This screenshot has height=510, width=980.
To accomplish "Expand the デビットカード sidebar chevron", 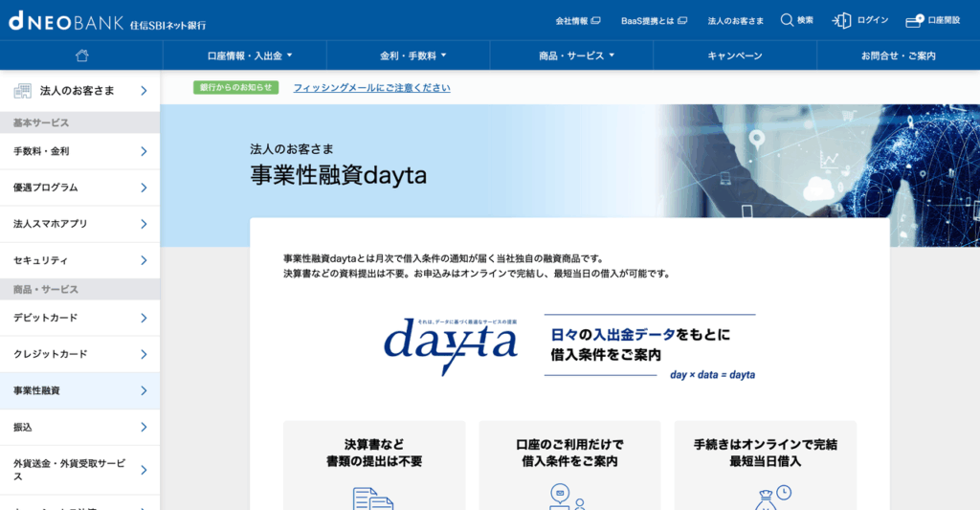I will coord(144,318).
